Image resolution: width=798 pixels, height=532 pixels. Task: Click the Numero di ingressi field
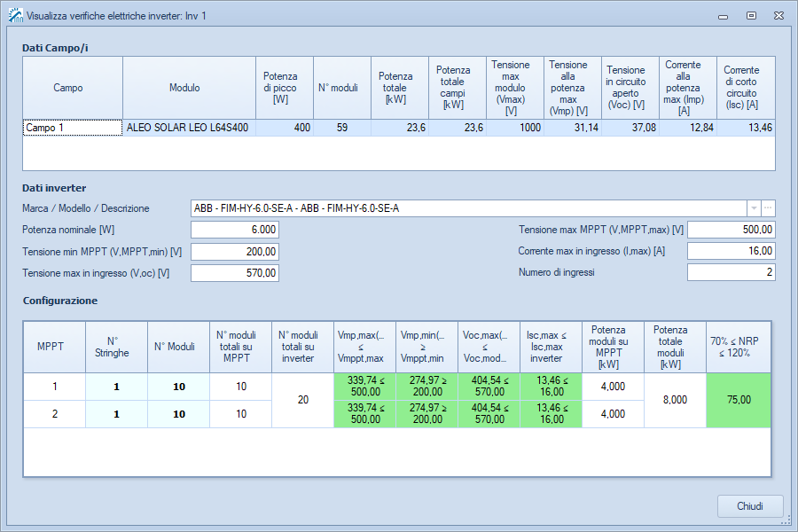click(x=731, y=272)
